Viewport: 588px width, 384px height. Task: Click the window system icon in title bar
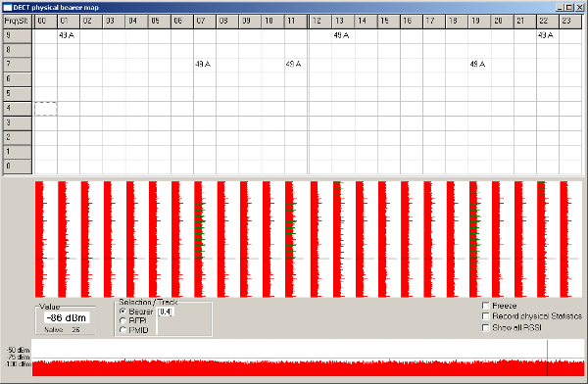pos(8,7)
